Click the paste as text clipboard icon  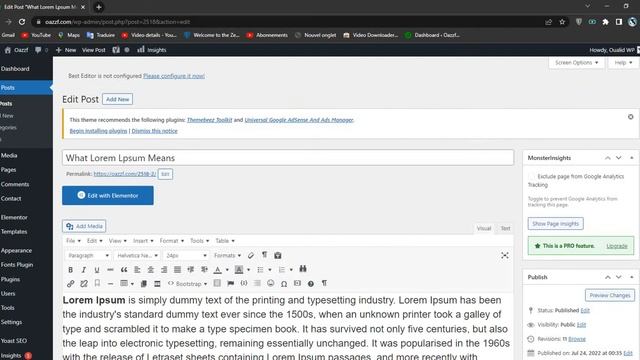point(278,256)
